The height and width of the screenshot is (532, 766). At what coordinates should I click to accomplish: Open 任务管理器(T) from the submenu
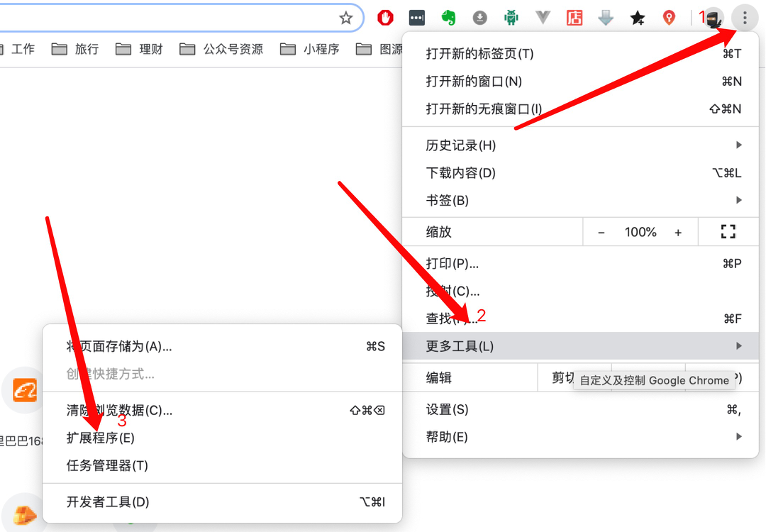pos(222,465)
